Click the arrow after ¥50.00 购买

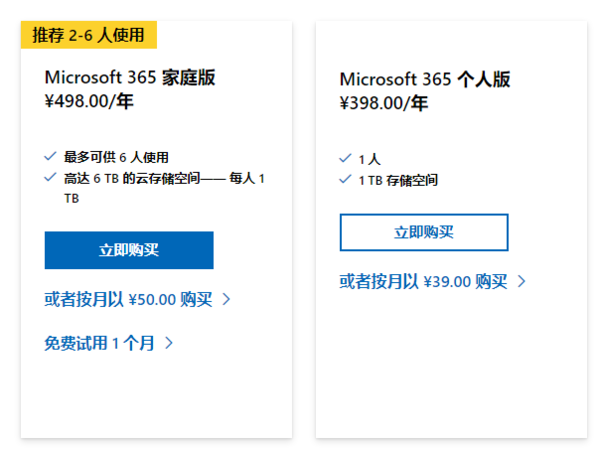[x=227, y=299]
